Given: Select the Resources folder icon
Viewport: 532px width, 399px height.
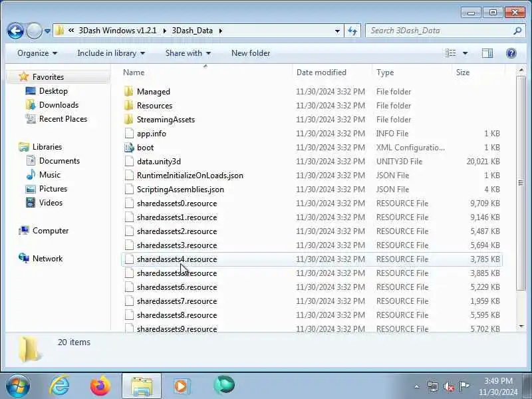Looking at the screenshot, I should tap(128, 106).
